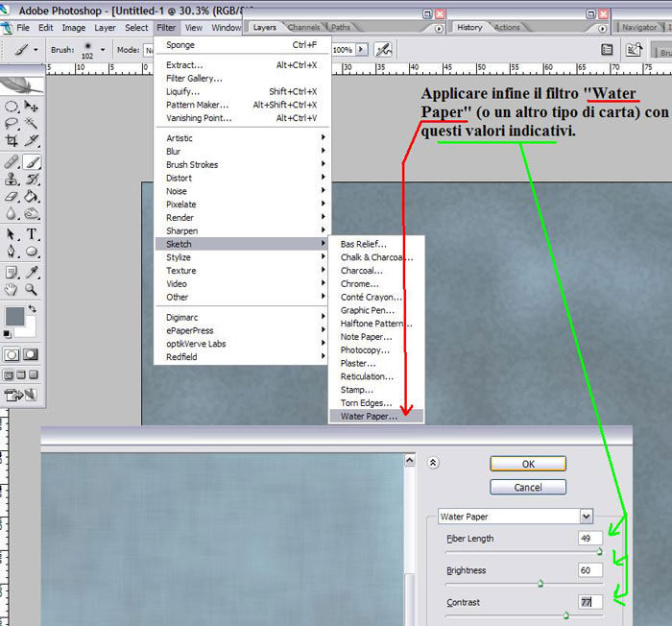Click the Brightness slider handle
This screenshot has width=672, height=626.
(x=540, y=584)
